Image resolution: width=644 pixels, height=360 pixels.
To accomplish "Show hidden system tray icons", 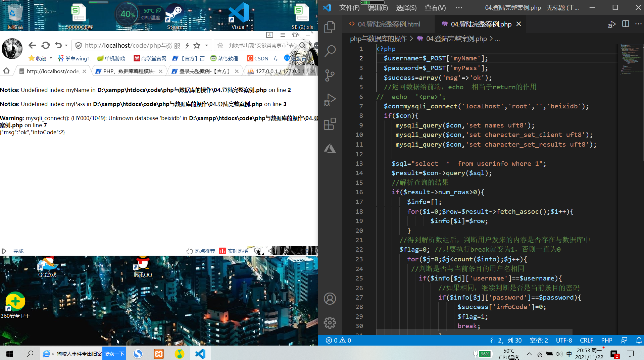I will click(x=529, y=354).
